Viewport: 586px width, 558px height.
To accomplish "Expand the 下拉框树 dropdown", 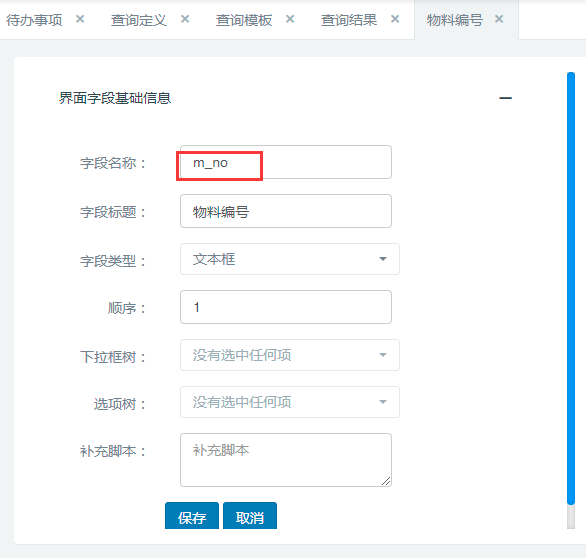I will pos(290,355).
